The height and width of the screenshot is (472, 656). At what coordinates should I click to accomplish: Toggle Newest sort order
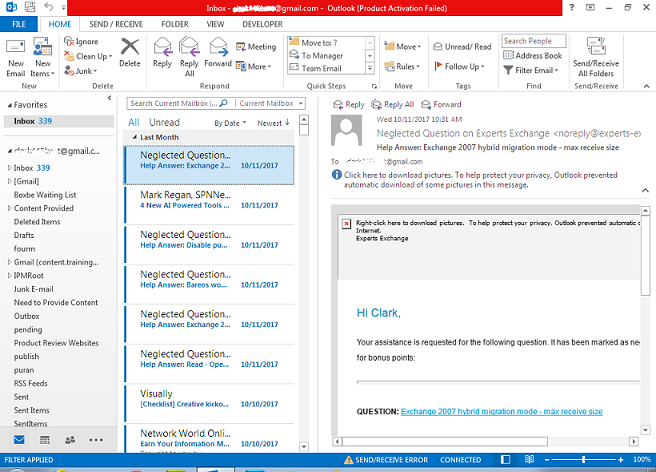273,123
